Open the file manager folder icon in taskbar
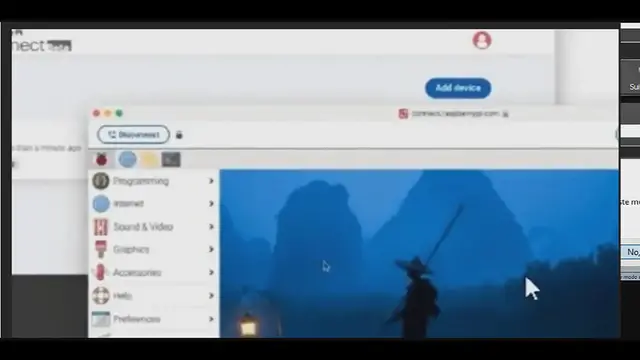The width and height of the screenshot is (640, 360). tap(149, 160)
